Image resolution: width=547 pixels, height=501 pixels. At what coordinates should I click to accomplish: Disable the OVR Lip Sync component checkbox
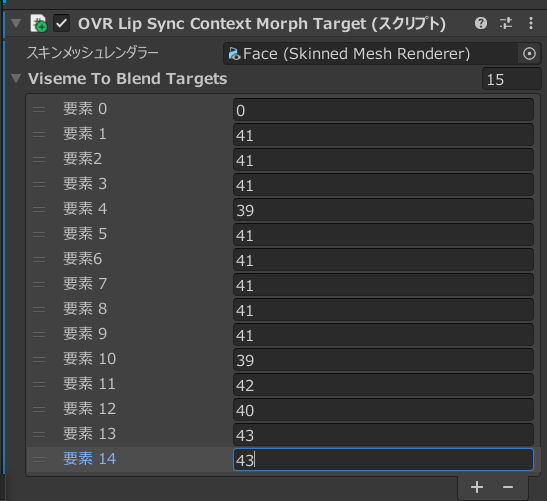tap(61, 23)
